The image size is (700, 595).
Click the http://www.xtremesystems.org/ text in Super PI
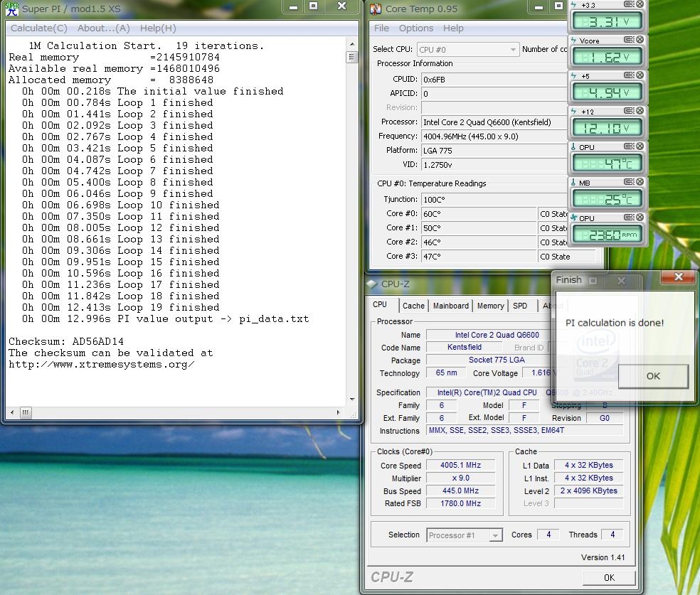(x=101, y=365)
